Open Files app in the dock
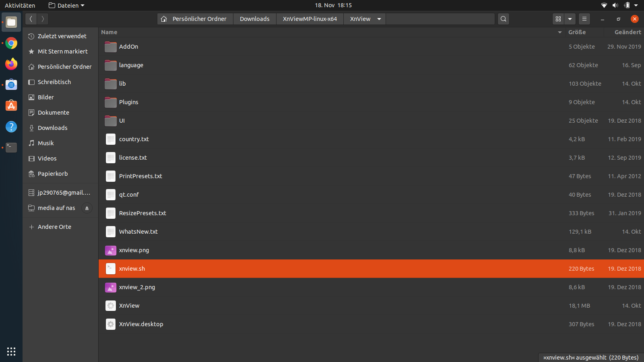The height and width of the screenshot is (362, 644). pos(11,22)
